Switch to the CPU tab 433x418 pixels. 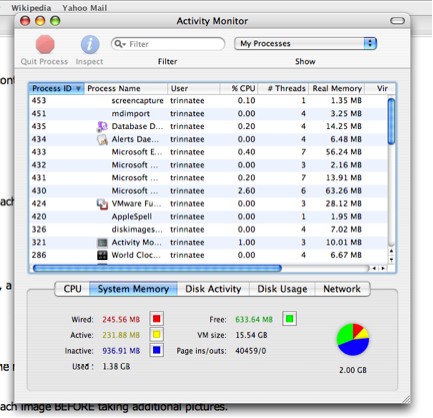72,289
